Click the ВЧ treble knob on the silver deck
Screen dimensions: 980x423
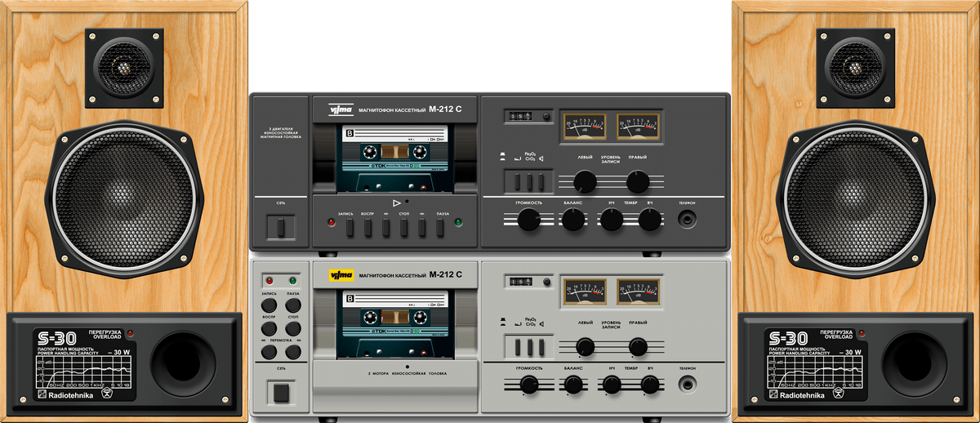[x=650, y=385]
